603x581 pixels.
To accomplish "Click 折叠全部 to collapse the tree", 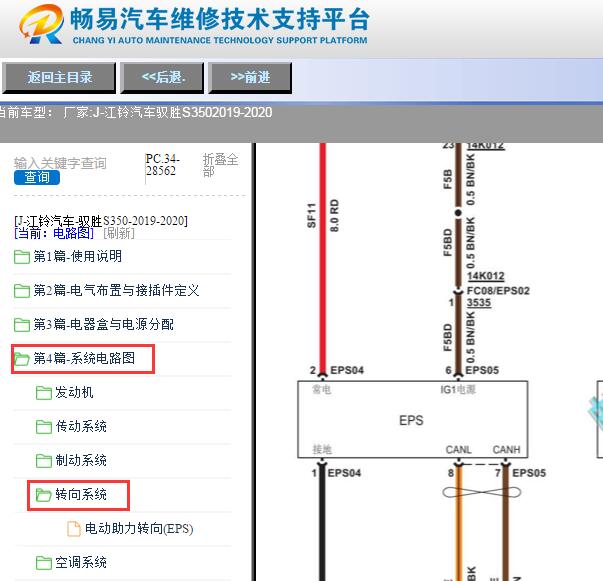I will pos(220,165).
